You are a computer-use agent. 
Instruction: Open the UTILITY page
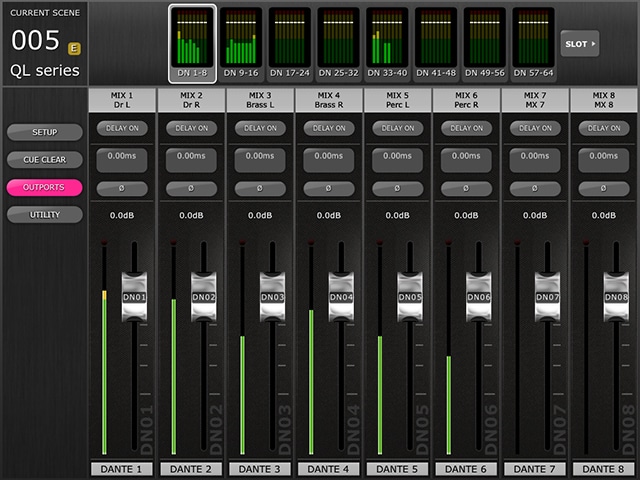pyautogui.click(x=44, y=215)
